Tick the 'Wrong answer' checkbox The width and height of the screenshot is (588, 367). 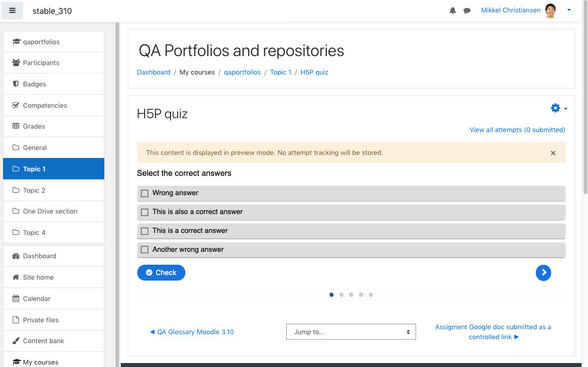[x=144, y=193]
